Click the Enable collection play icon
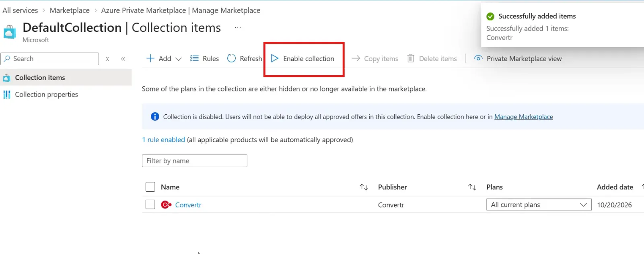The image size is (644, 254). point(275,58)
